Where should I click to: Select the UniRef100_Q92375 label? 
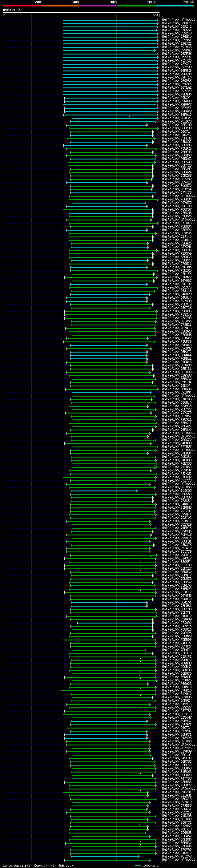point(177,287)
